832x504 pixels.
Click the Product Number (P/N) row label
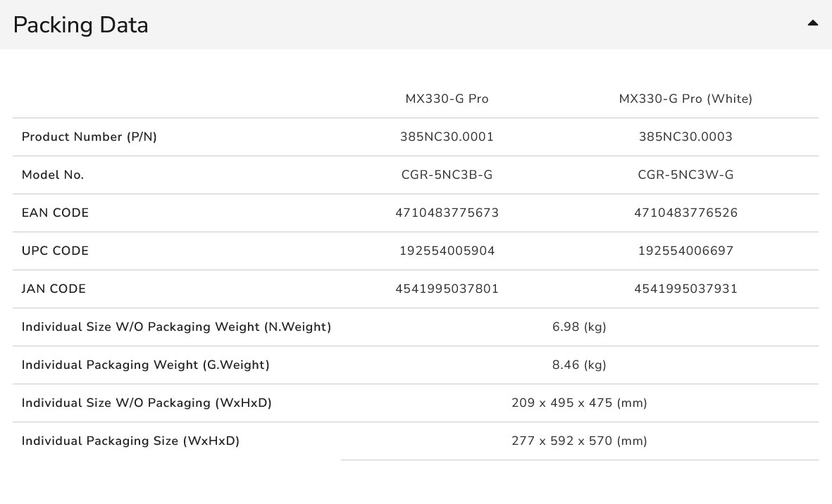[x=89, y=137]
